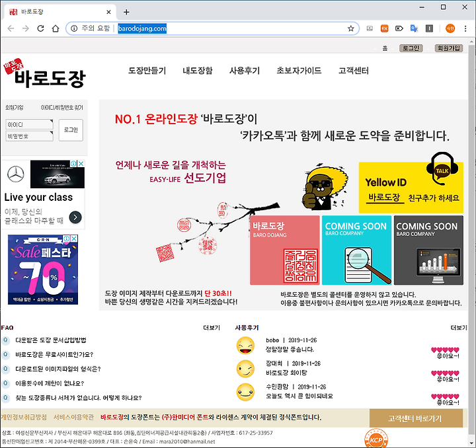This screenshot has height=448, width=476.
Task: Click the laughing emoji next to bobo review
Action: point(245,346)
